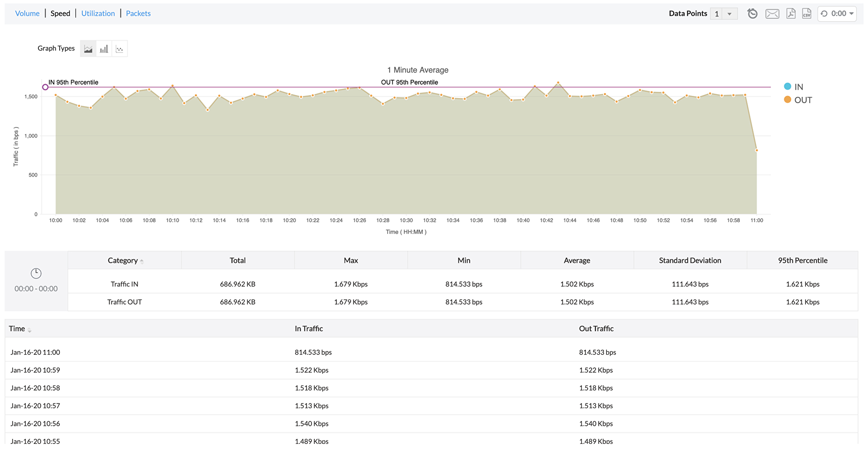This screenshot has height=452, width=868.
Task: Open the Data Points dropdown
Action: (730, 14)
